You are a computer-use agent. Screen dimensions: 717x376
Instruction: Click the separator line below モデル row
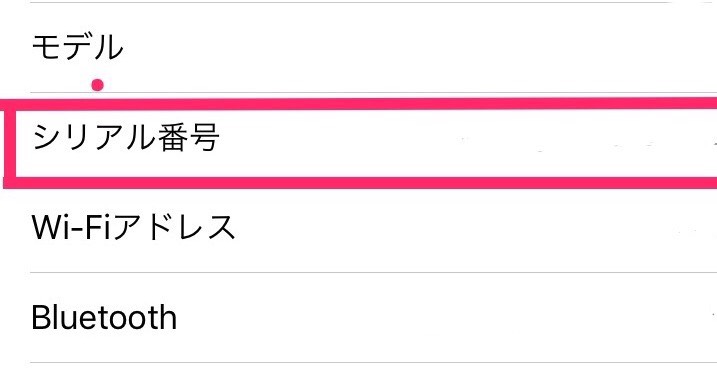(374, 92)
